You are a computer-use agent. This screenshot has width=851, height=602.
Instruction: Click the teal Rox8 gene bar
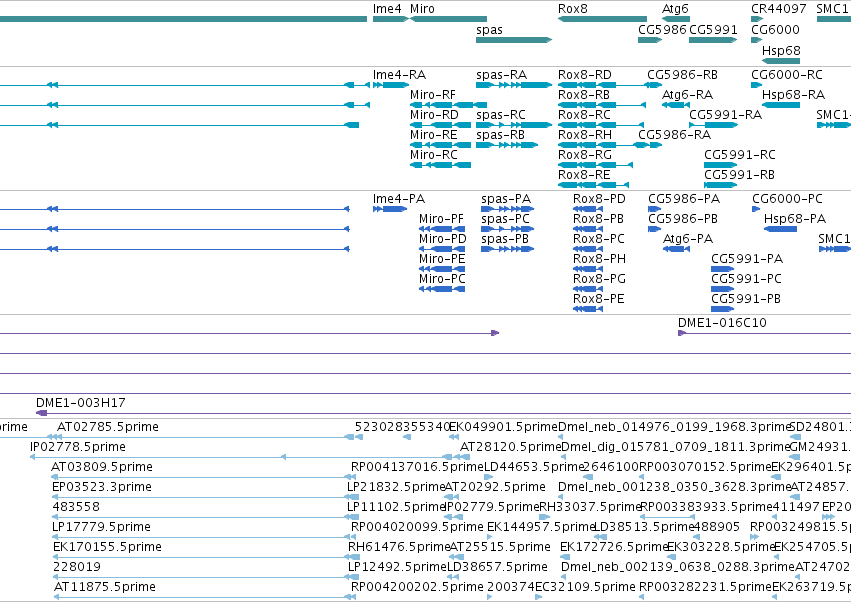(x=602, y=19)
